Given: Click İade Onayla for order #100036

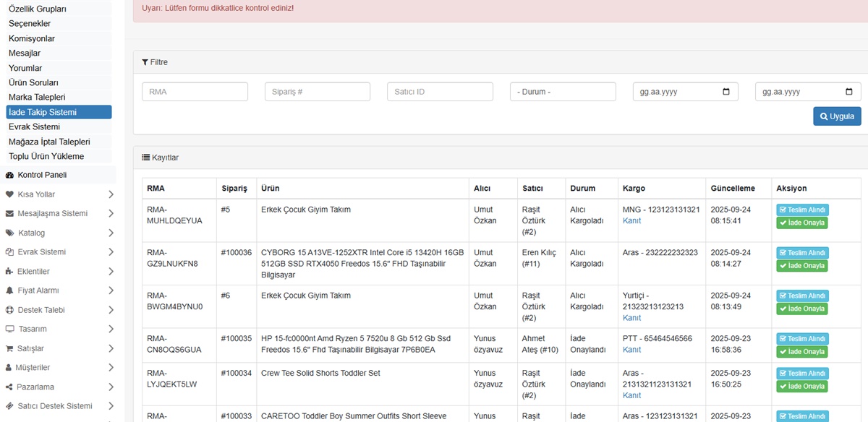Looking at the screenshot, I should (801, 266).
